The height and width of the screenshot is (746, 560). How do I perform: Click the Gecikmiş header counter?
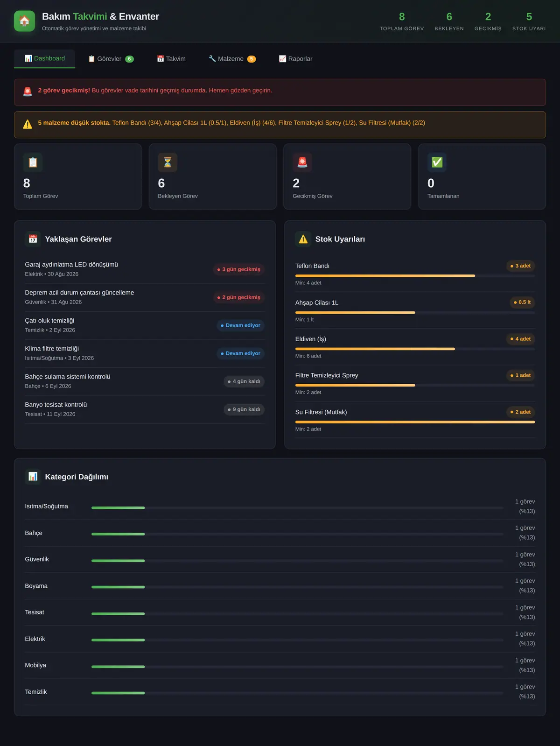click(488, 21)
